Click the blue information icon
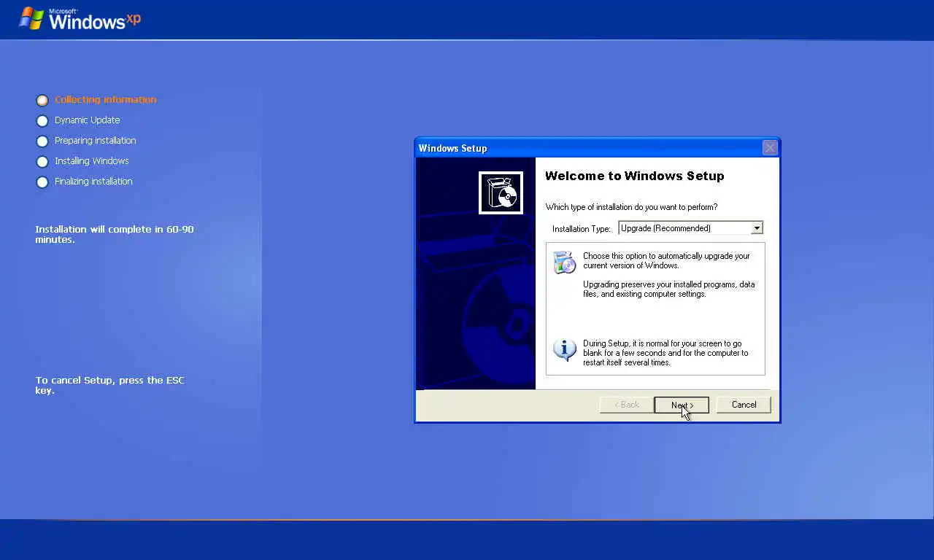 tap(564, 349)
